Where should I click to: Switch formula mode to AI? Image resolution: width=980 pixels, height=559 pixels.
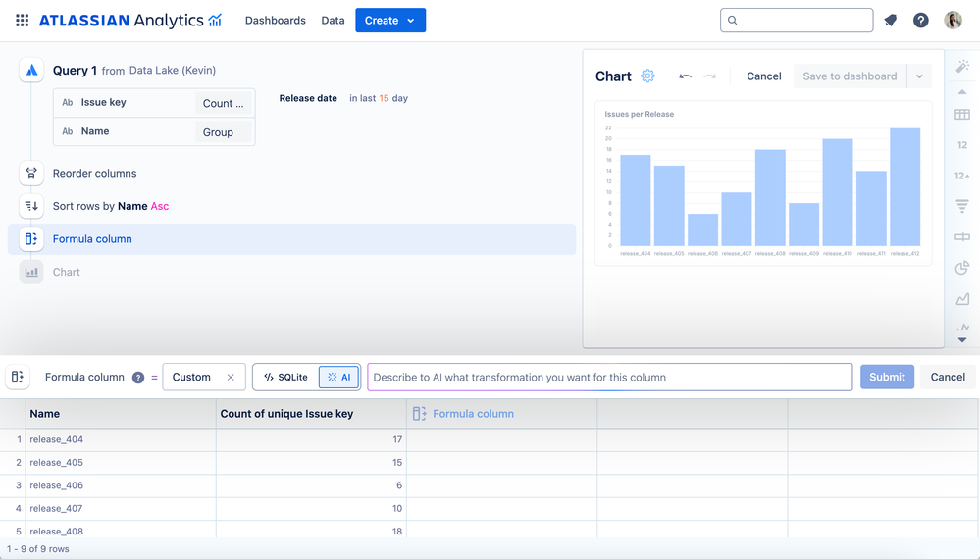[338, 377]
